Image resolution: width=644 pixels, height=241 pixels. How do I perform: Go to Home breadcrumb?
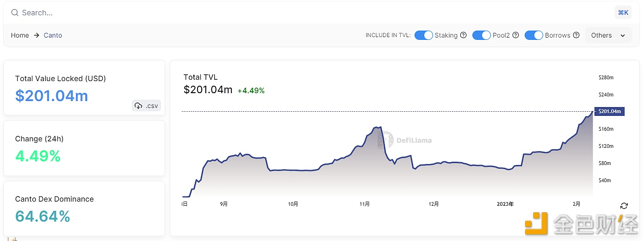click(x=20, y=35)
